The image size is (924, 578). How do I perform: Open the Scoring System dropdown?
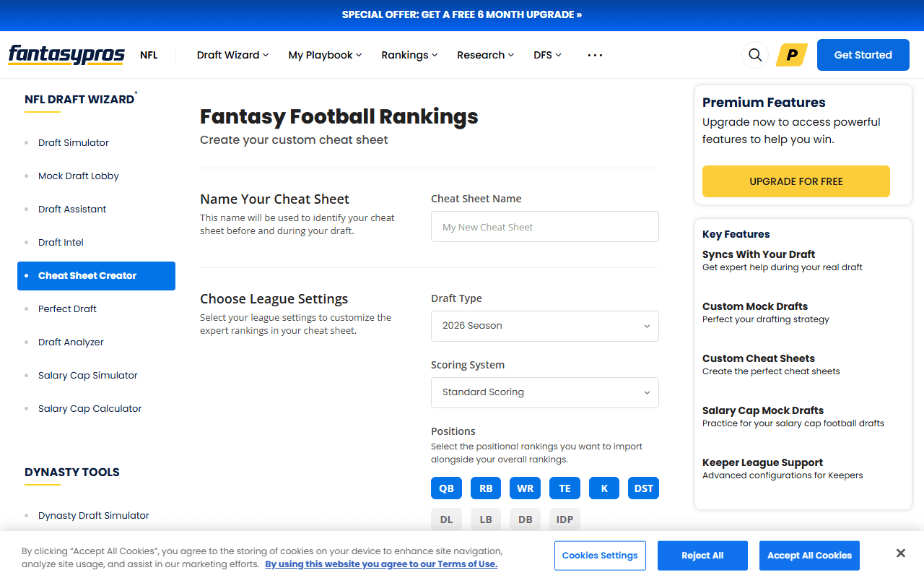coord(545,392)
